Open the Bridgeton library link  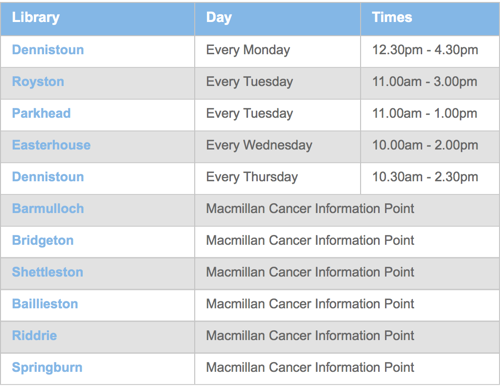click(x=43, y=241)
